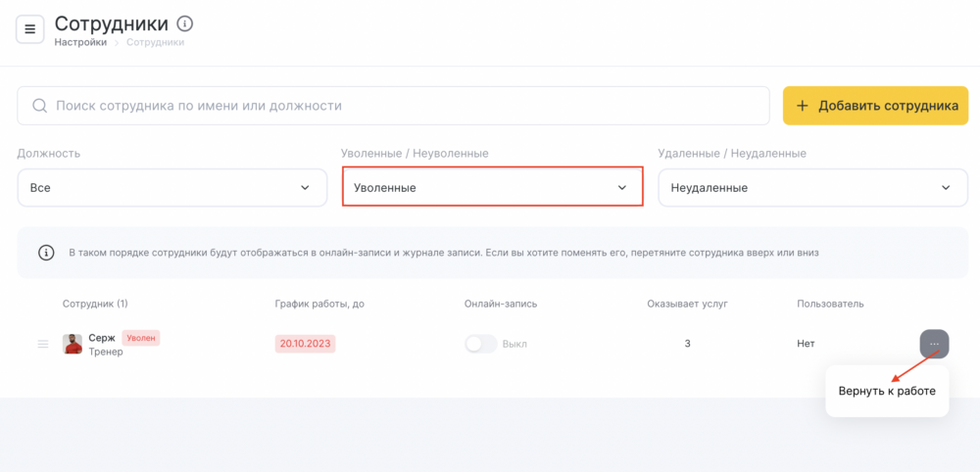Click the info icon in the ordering notice
This screenshot has width=980, height=472.
46,253
